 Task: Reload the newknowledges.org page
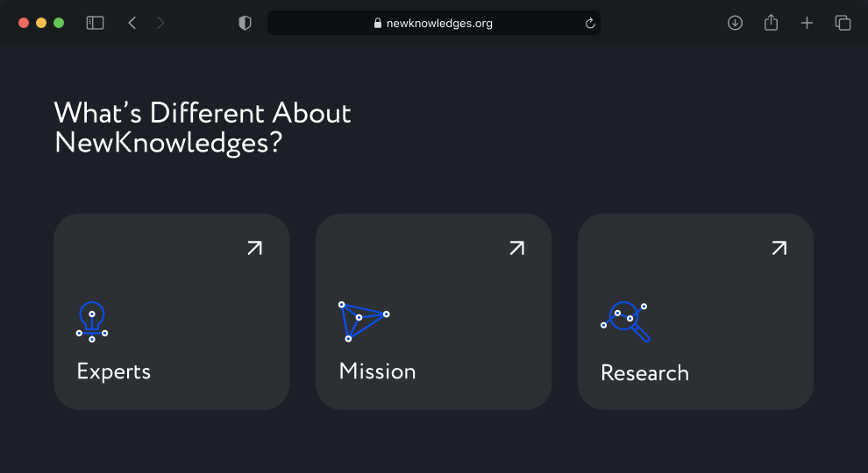pos(590,23)
